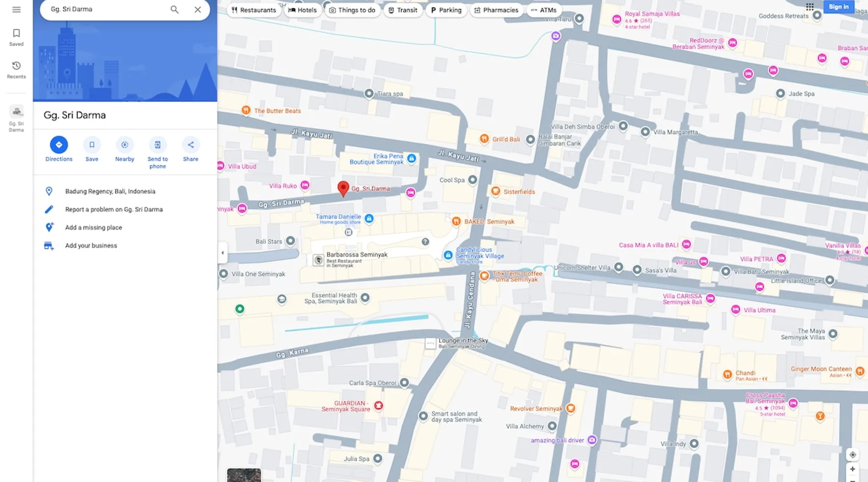The image size is (868, 482).
Task: Show Pharmacies on the map
Action: [x=496, y=10]
